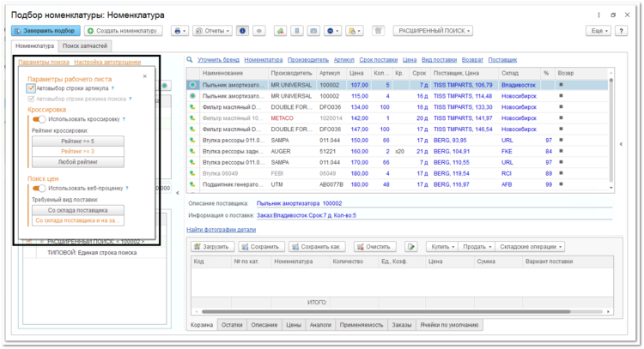Click Срок поставки filter link
The height and width of the screenshot is (349, 644).
tap(379, 59)
